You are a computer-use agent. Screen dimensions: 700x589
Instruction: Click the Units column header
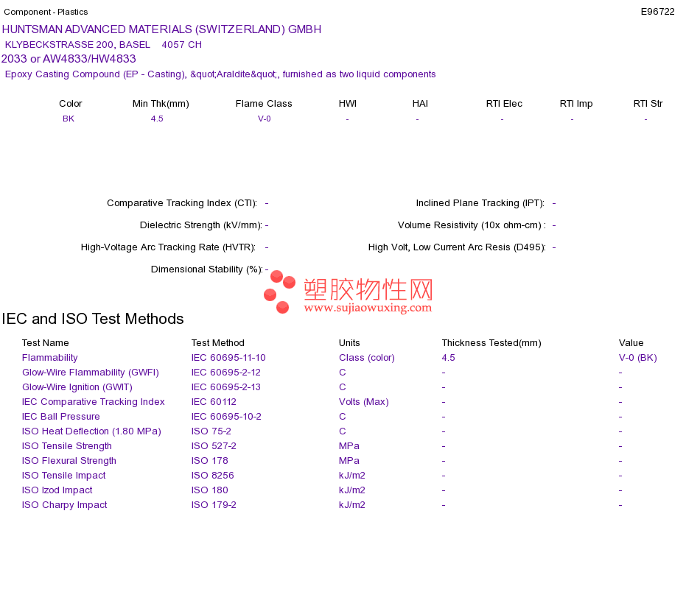[349, 343]
